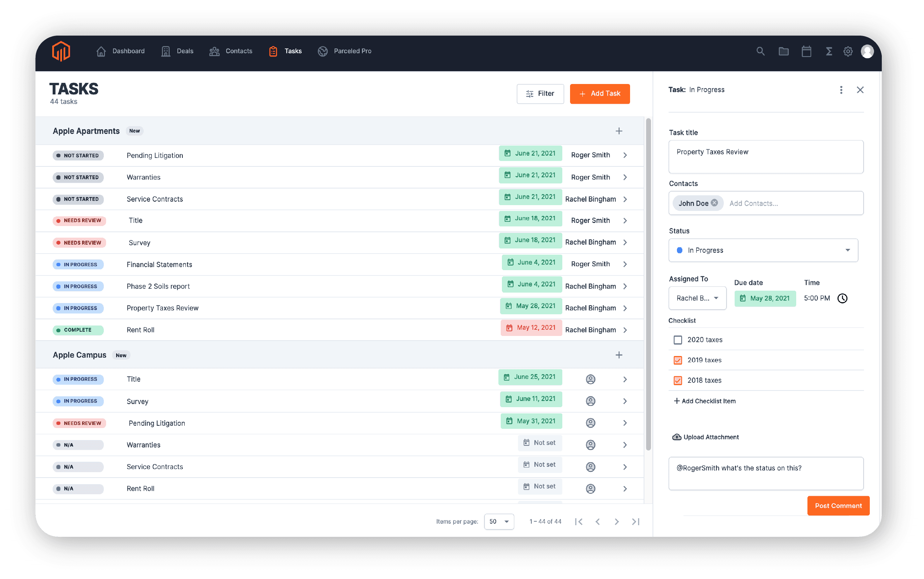The image size is (924, 579).
Task: Click the task list vertical scrollbar
Action: tap(648, 284)
